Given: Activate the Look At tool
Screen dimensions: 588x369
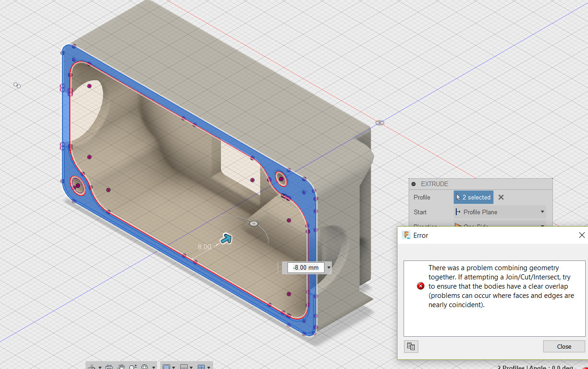Looking at the screenshot, I should [x=109, y=366].
